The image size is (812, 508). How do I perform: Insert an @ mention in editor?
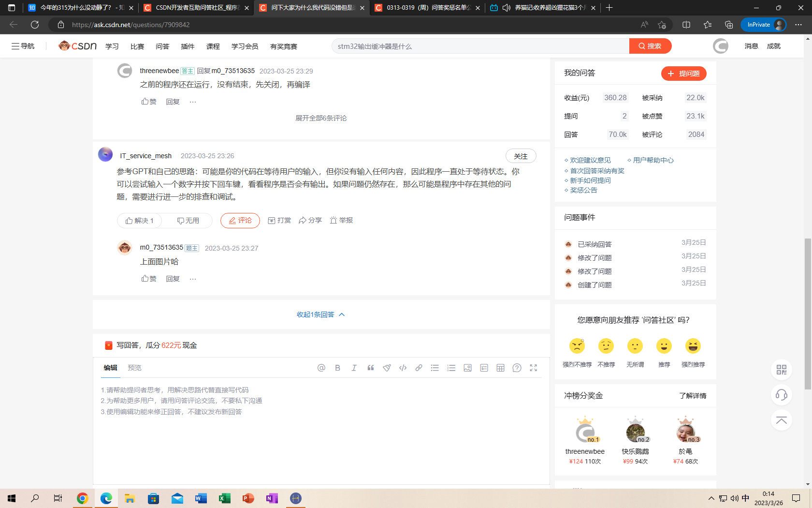coord(321,368)
